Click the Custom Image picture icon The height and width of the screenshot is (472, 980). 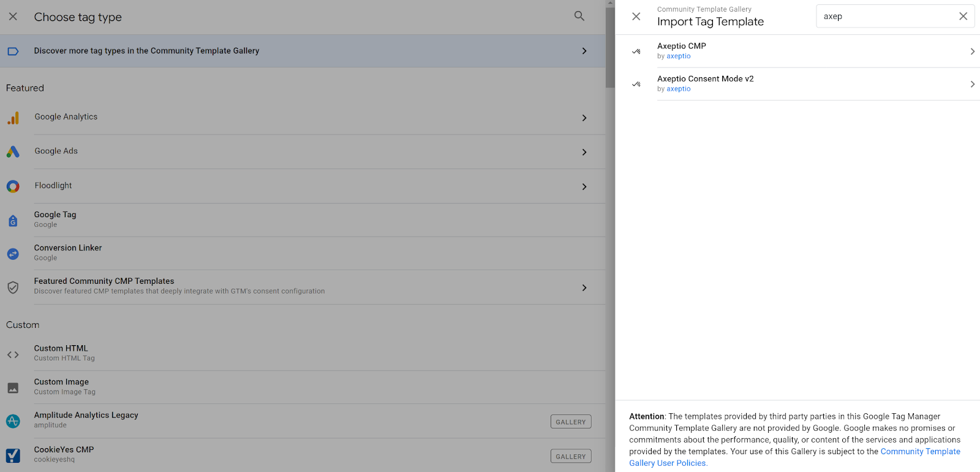[x=13, y=388]
